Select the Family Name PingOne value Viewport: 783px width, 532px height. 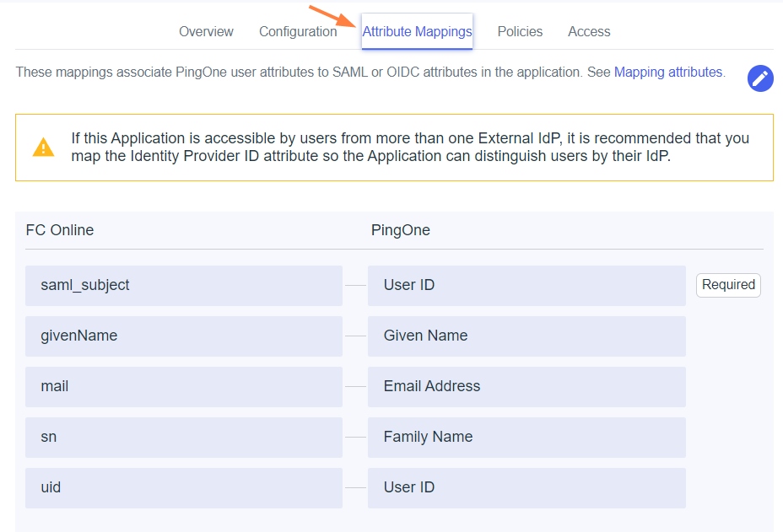pyautogui.click(x=526, y=438)
